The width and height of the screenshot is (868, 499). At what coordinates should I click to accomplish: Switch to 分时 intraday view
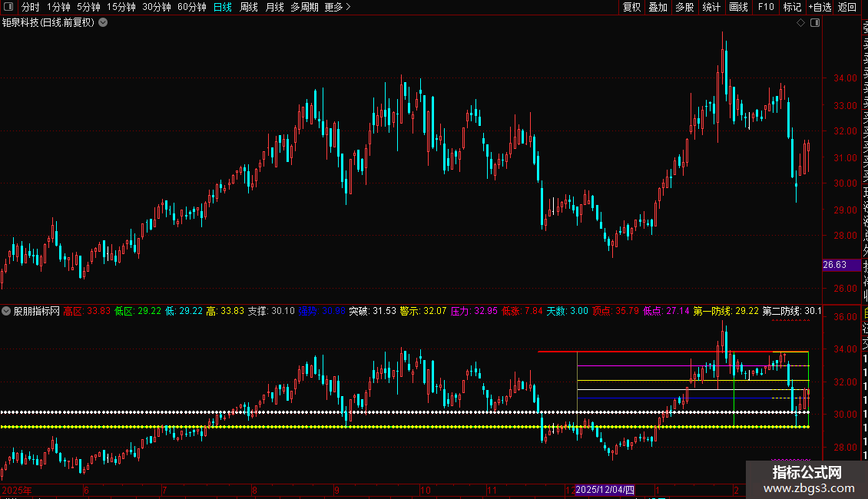31,7
